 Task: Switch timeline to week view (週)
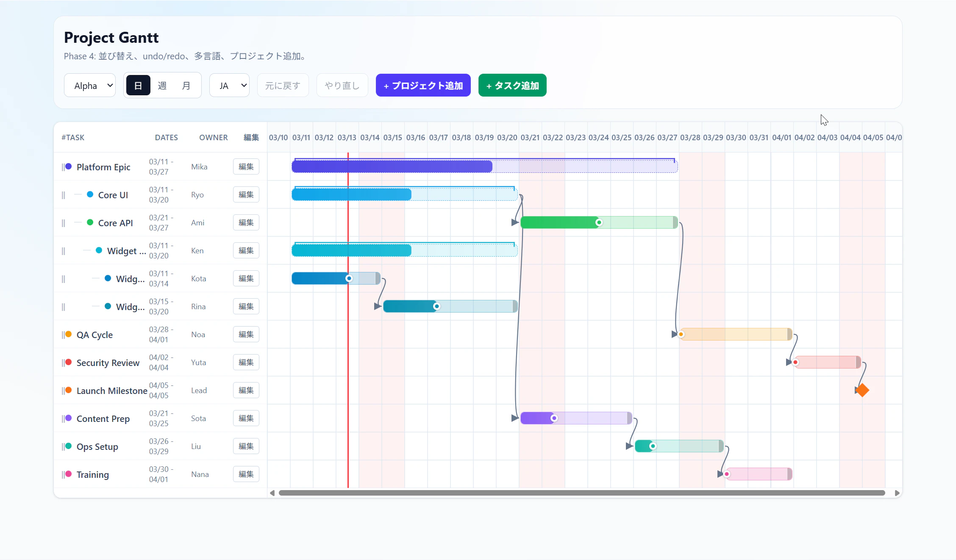coord(162,86)
